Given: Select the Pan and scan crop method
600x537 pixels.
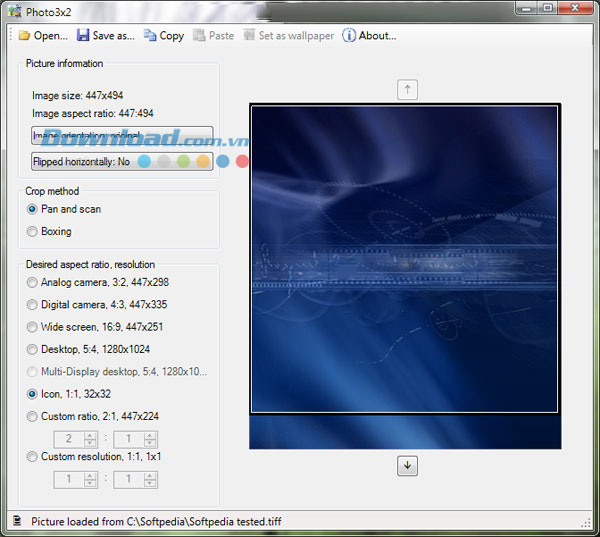Looking at the screenshot, I should point(33,210).
